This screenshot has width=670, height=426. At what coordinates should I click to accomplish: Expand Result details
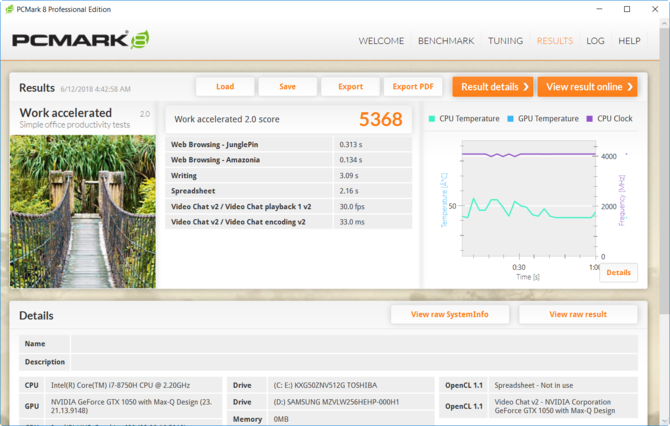[x=492, y=87]
